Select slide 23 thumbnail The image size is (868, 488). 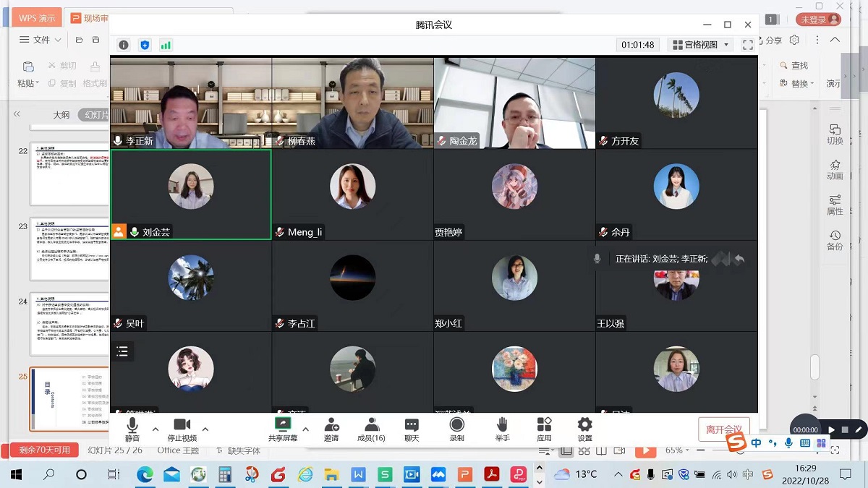pos(69,250)
